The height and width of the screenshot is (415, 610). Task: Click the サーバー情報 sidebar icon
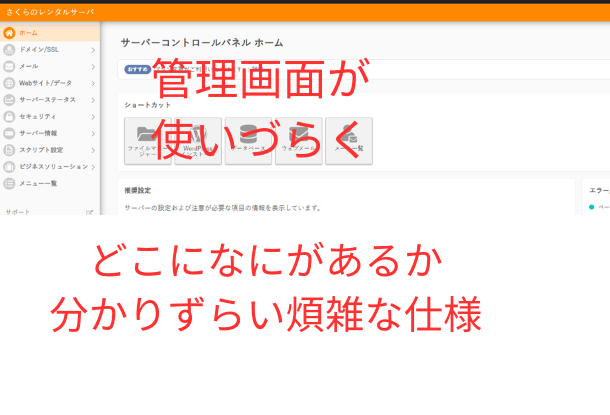click(x=9, y=133)
